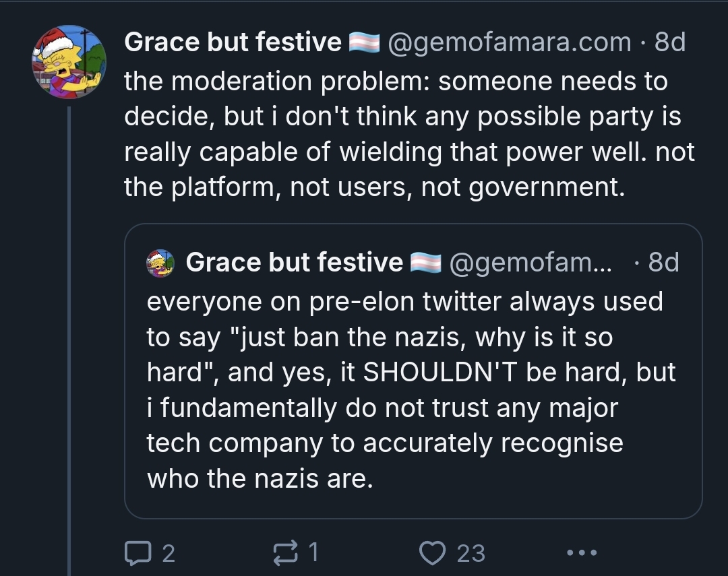Click quoted post author name
Viewport: 728px width, 576px height.
click(x=294, y=262)
